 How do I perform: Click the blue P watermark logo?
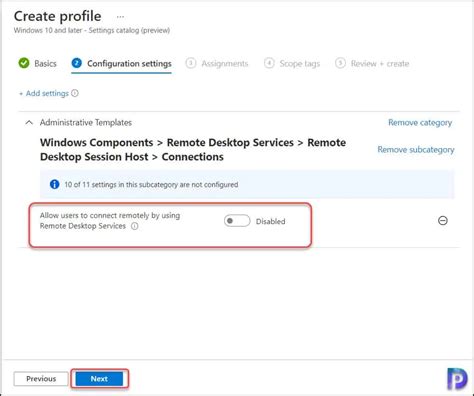[x=457, y=378]
